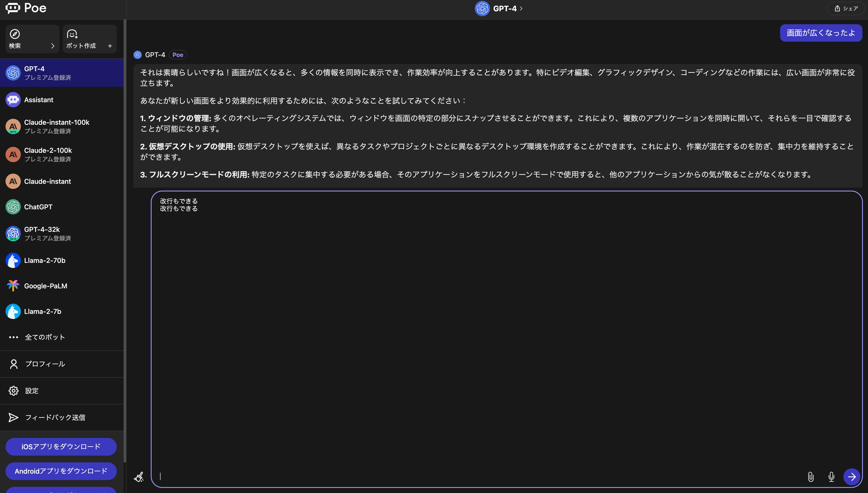Viewport: 868px width, 493px height.
Task: Click the Llama-2-70b llama icon
Action: click(x=13, y=260)
